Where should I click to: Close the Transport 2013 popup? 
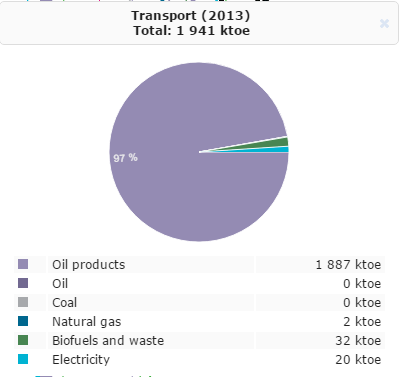tap(384, 23)
